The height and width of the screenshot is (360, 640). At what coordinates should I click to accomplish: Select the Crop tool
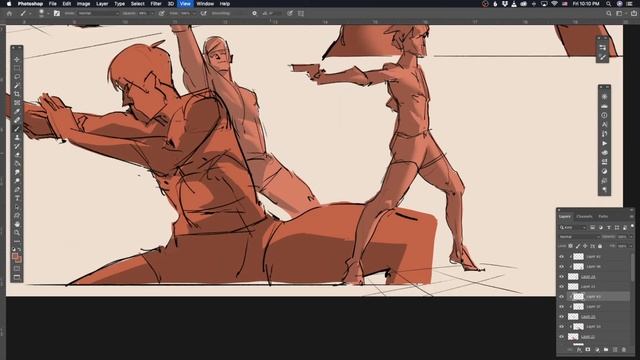(17, 94)
